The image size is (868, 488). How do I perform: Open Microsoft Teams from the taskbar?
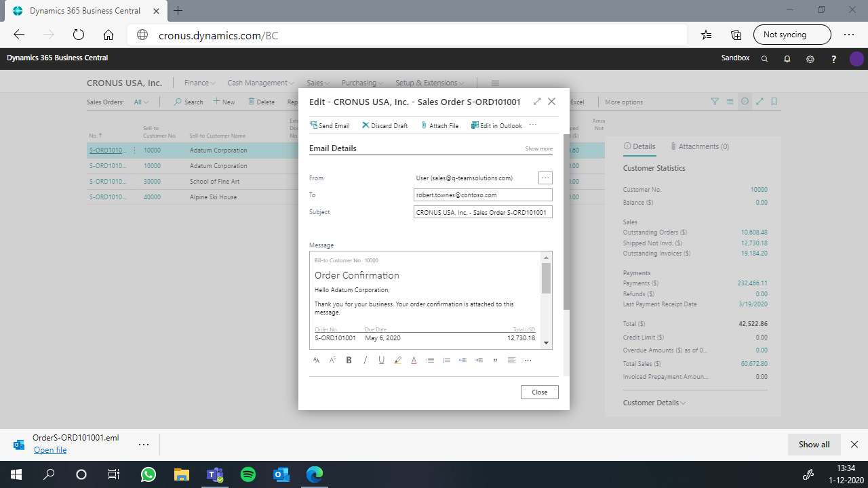click(215, 474)
